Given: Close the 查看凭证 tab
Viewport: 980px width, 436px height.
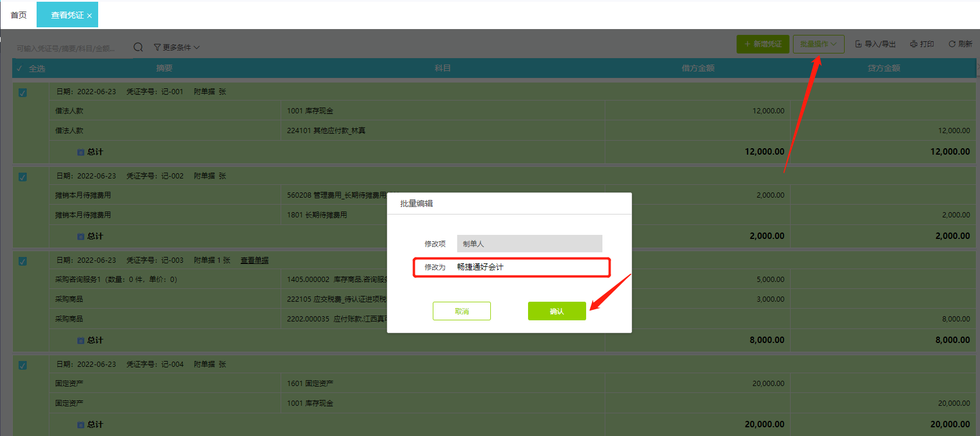Looking at the screenshot, I should 89,16.
